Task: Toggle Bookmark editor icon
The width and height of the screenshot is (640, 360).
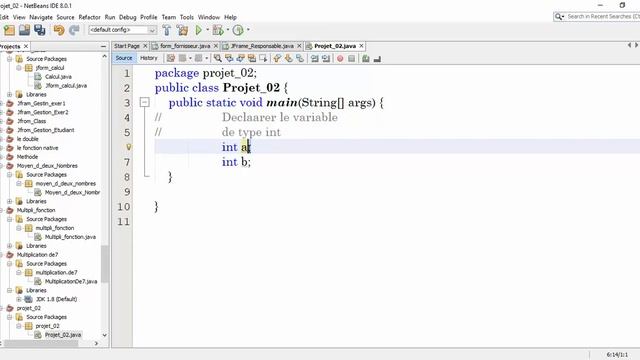Action: click(300, 59)
